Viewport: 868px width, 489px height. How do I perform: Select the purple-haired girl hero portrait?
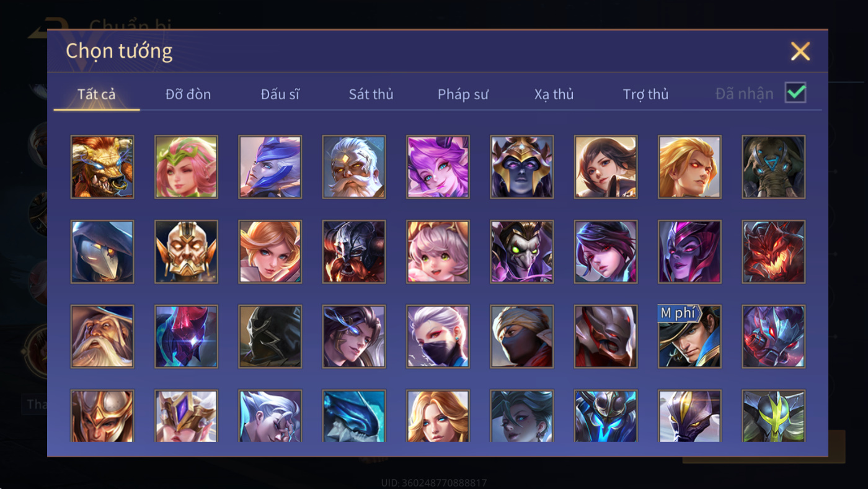pyautogui.click(x=438, y=167)
